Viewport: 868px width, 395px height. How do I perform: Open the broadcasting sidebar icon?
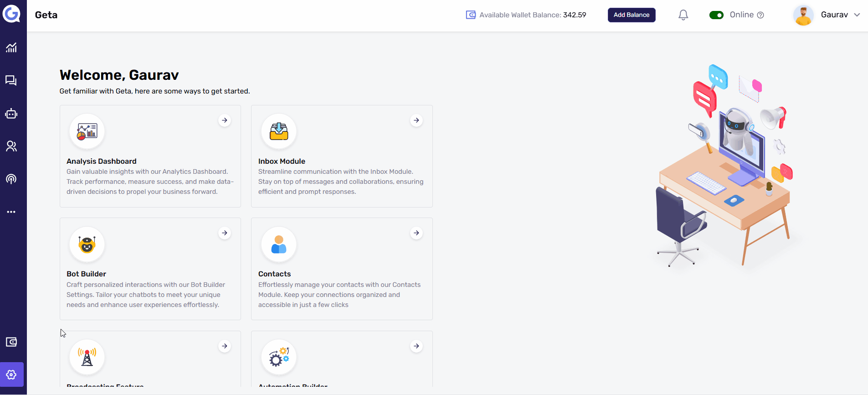pos(11,179)
